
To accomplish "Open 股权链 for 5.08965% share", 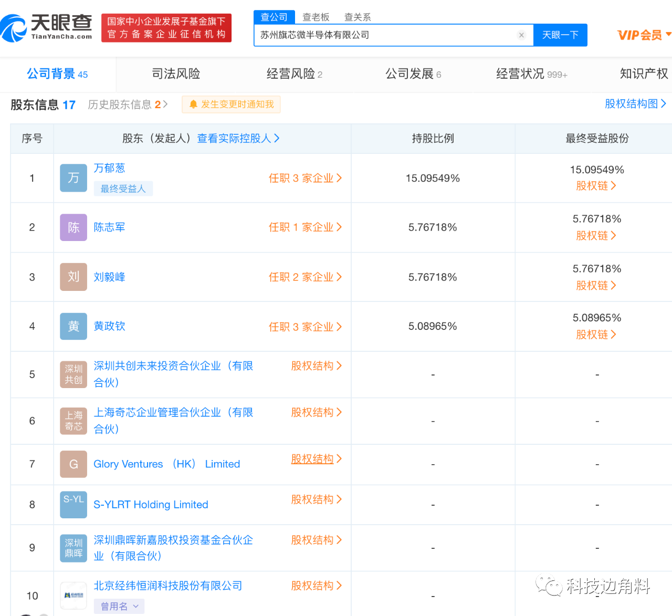I will [596, 335].
